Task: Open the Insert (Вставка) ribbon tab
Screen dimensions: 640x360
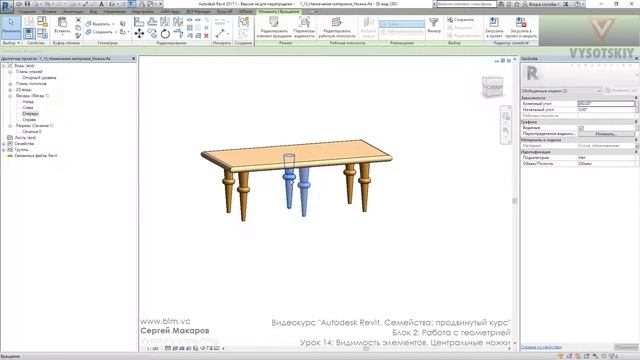Action: [49, 12]
